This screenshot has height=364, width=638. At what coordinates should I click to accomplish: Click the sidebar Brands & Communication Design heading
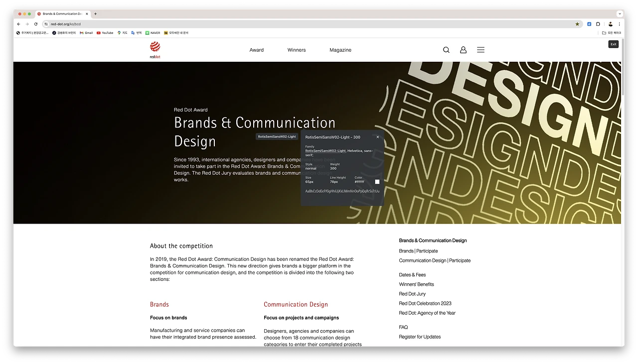pyautogui.click(x=433, y=241)
